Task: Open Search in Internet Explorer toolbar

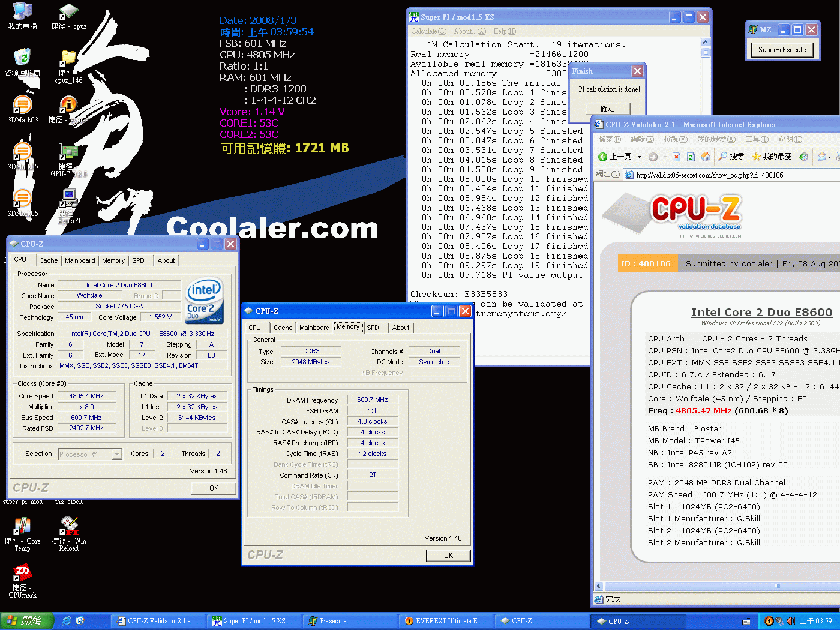Action: tap(731, 157)
